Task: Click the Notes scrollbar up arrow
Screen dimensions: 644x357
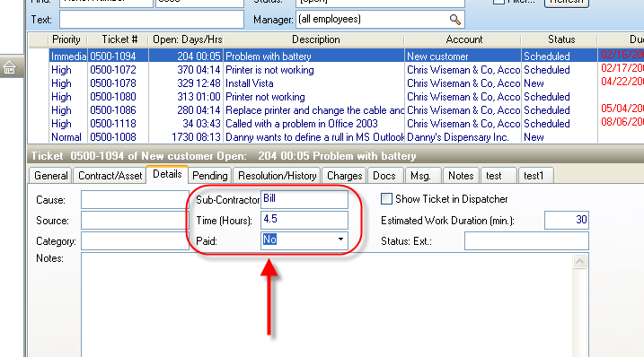Action: tap(579, 261)
